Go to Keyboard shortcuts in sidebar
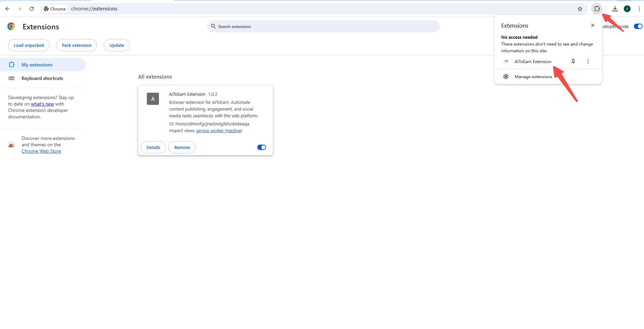Viewport: 644px width, 329px height. click(42, 78)
